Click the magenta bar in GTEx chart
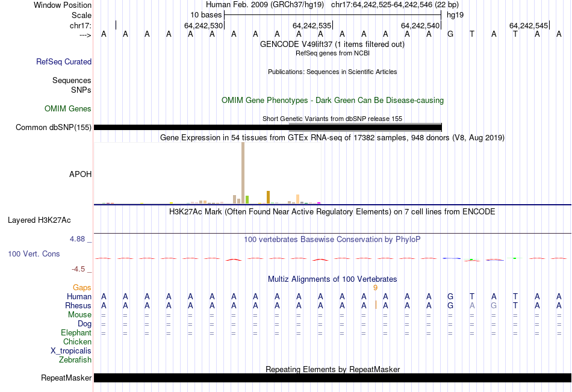 [319, 203]
